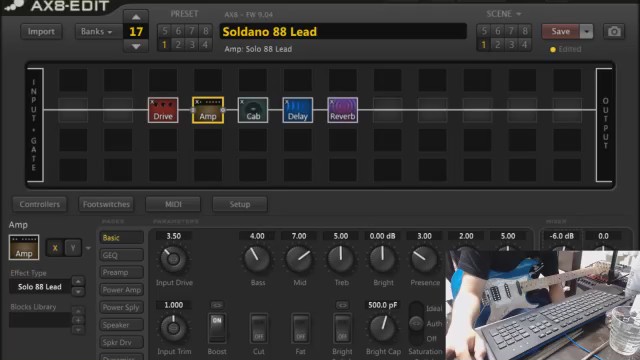This screenshot has width=640, height=360.
Task: Click the Input Drive knob
Action: point(173,259)
